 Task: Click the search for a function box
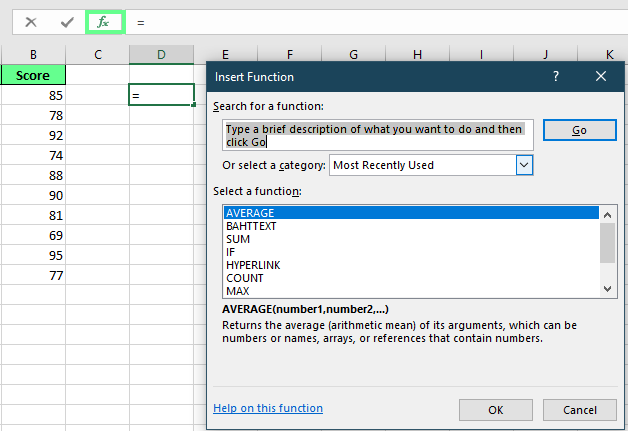(x=378, y=135)
